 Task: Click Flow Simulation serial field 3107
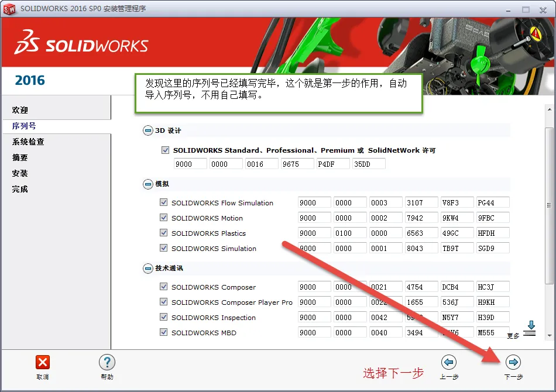tap(421, 202)
